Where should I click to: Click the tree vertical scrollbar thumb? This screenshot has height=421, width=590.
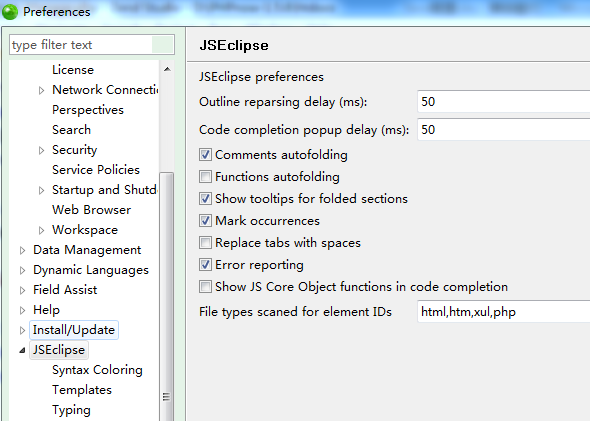coord(166,296)
